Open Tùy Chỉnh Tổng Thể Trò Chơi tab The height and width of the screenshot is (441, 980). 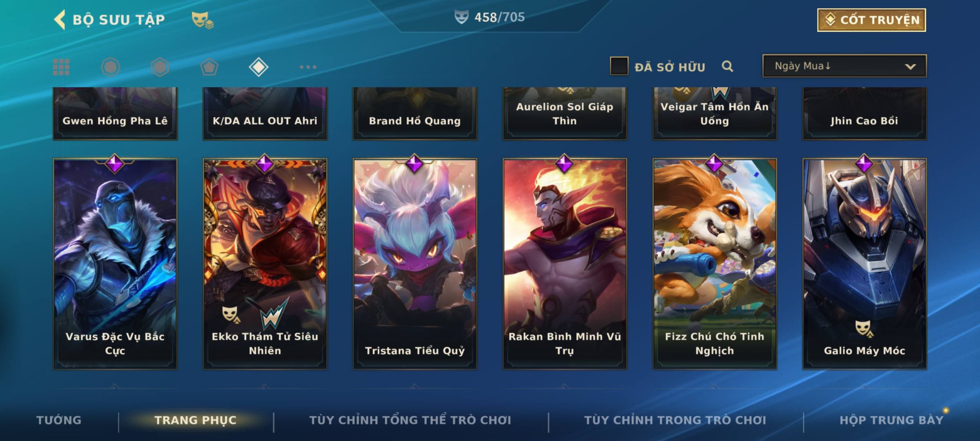tap(410, 420)
